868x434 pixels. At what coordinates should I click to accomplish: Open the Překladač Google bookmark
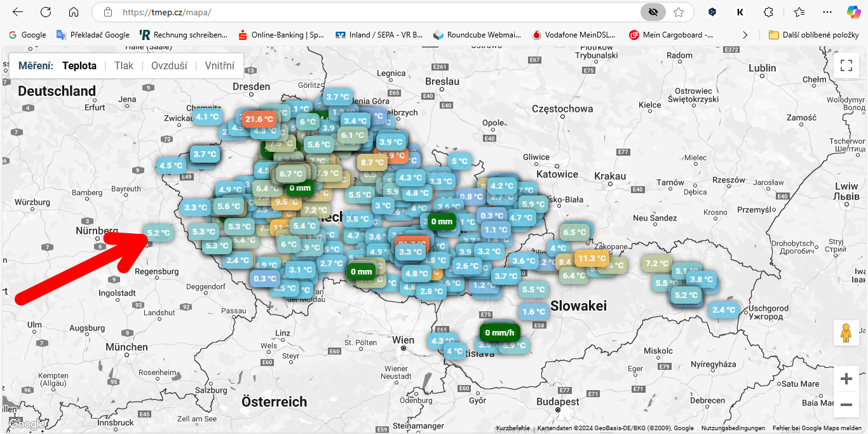pyautogui.click(x=93, y=35)
